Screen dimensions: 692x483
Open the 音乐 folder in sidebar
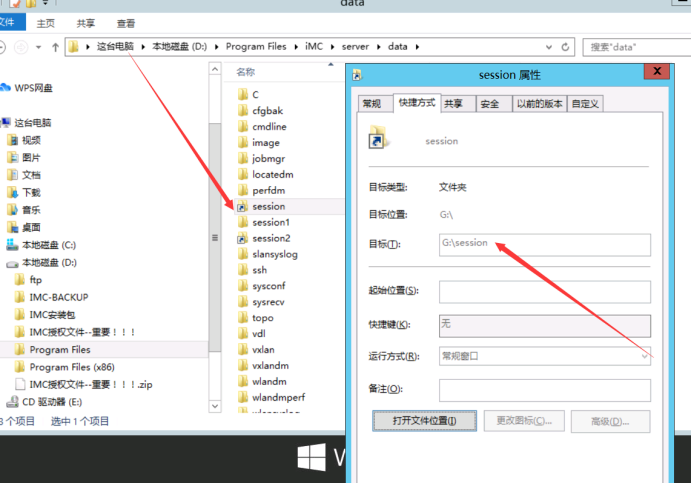point(31,210)
